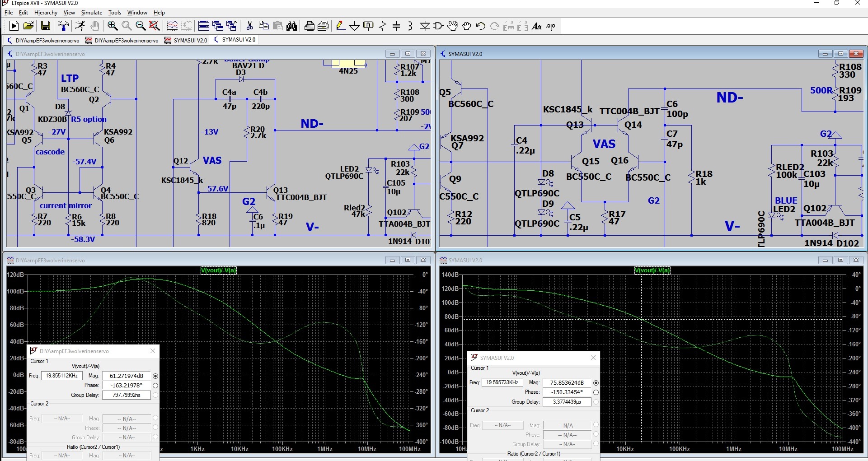Image resolution: width=868 pixels, height=461 pixels.
Task: Click the Copy toolbar icon
Action: [x=263, y=26]
